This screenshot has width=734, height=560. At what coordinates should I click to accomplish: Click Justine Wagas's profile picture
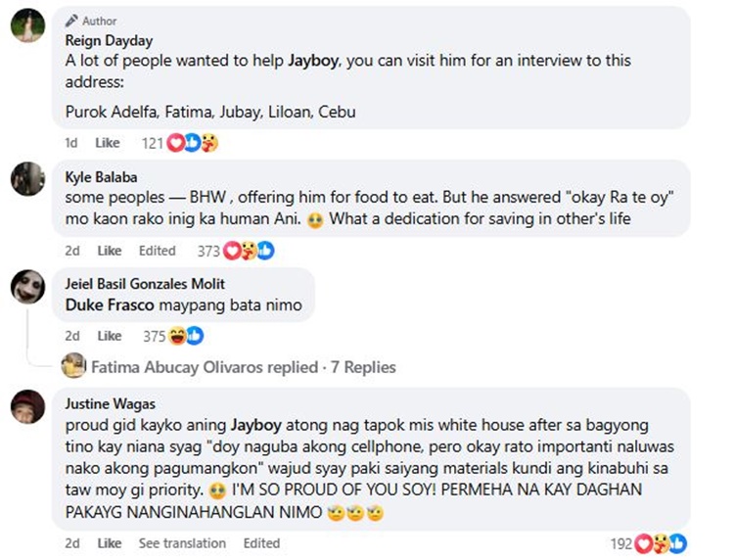(x=27, y=406)
